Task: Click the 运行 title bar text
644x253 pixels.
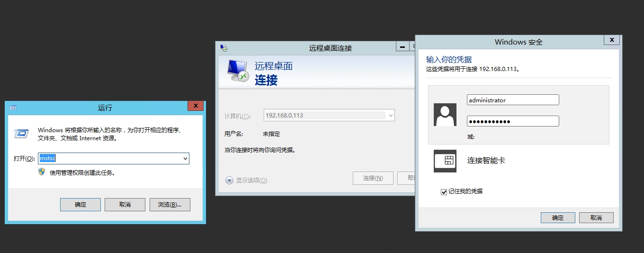Action: [105, 108]
